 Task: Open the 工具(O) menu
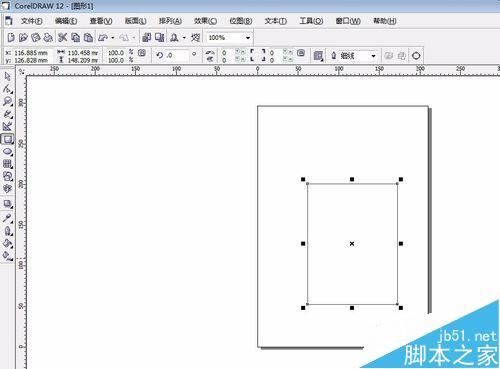click(x=311, y=21)
